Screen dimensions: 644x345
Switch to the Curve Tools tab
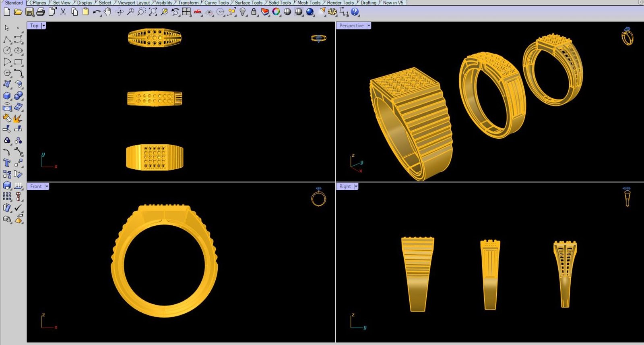pos(217,2)
